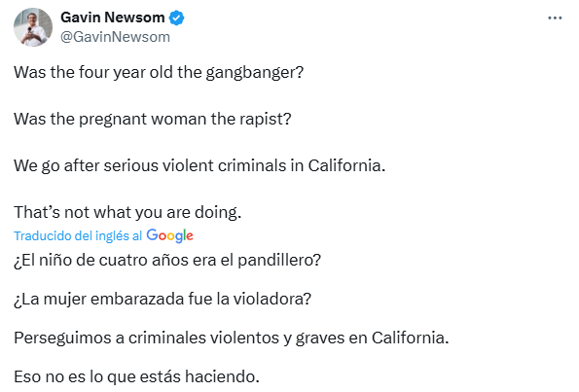This screenshot has height=392, width=579.
Task: Click the line 'Perseguimos a criminales violentos y graves'
Action: tap(232, 338)
